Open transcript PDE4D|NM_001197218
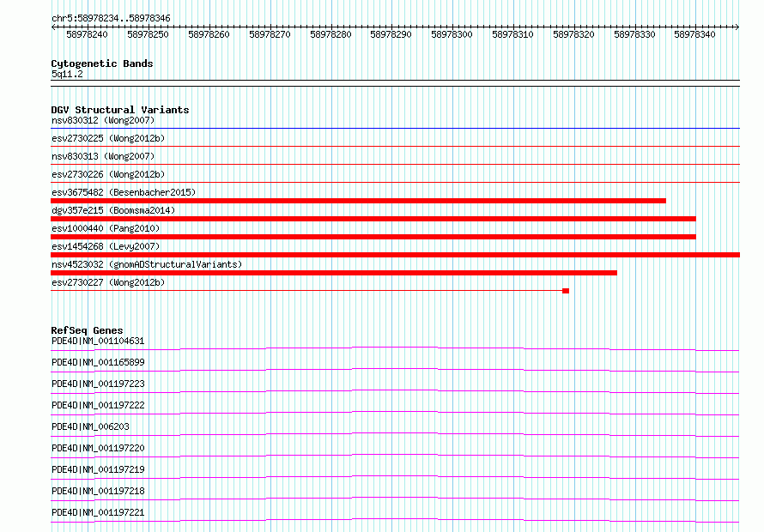The image size is (764, 532). (98, 491)
